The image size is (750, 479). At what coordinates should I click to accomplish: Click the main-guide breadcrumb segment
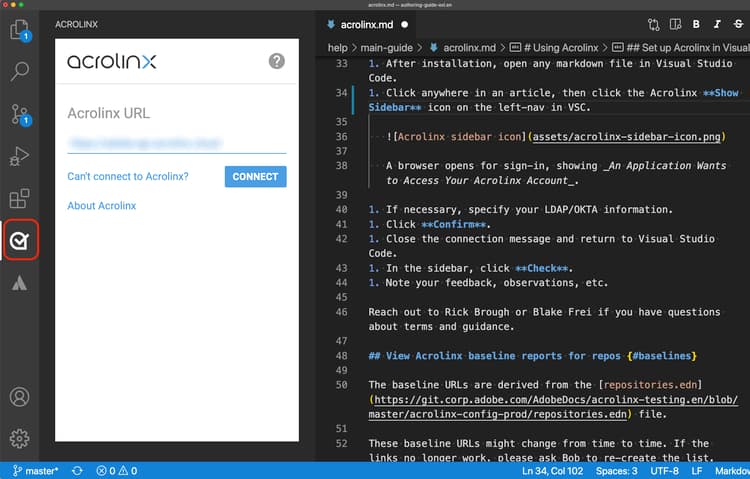(386, 48)
